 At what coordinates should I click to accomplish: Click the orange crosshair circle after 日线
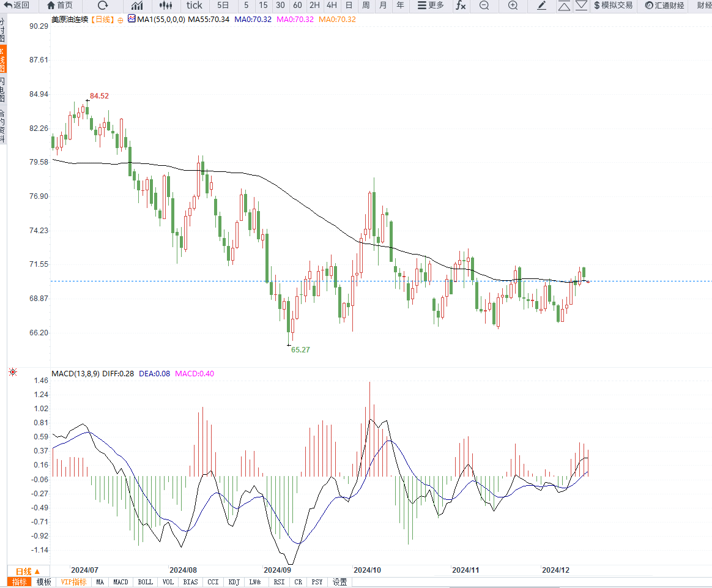point(121,20)
